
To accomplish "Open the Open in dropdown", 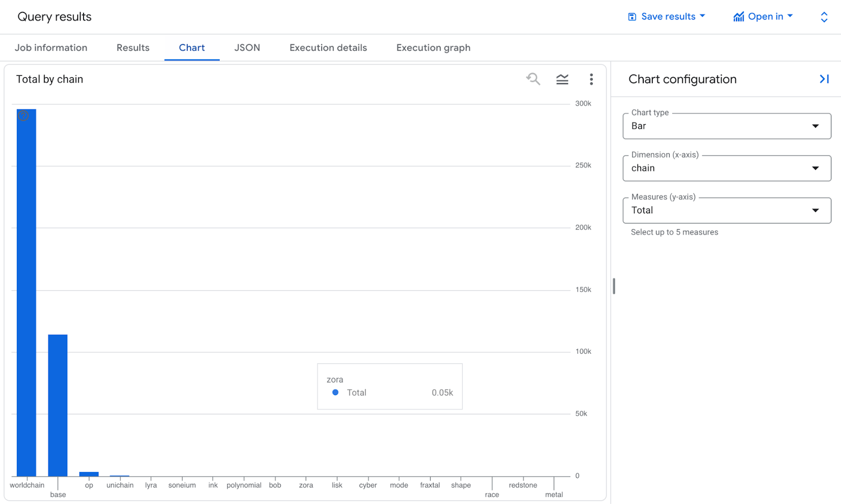I will [x=763, y=17].
